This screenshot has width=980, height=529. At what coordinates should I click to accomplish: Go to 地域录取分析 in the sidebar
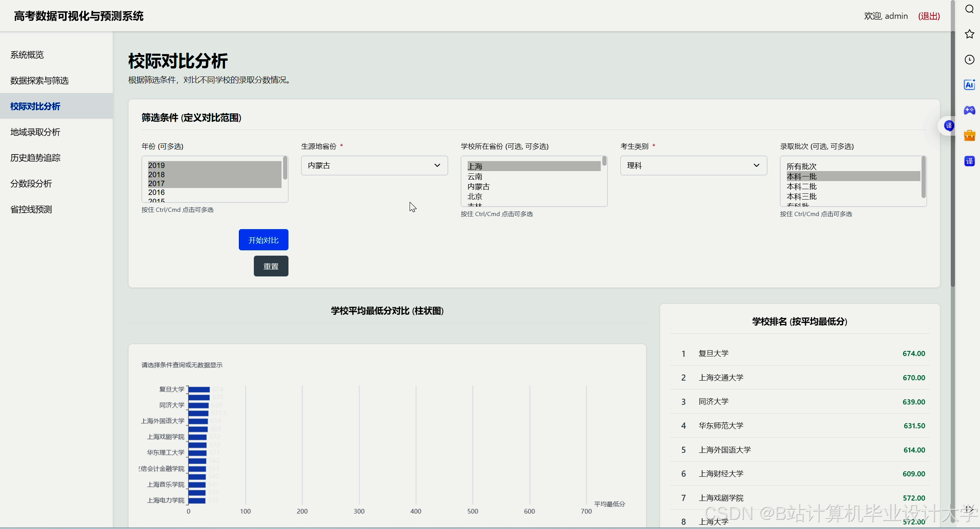tap(35, 132)
